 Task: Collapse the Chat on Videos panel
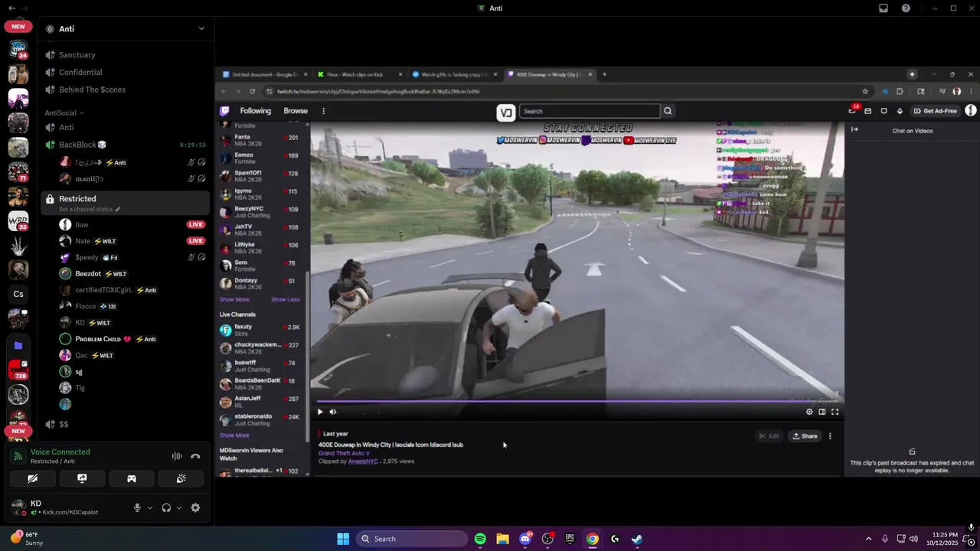pyautogui.click(x=854, y=129)
